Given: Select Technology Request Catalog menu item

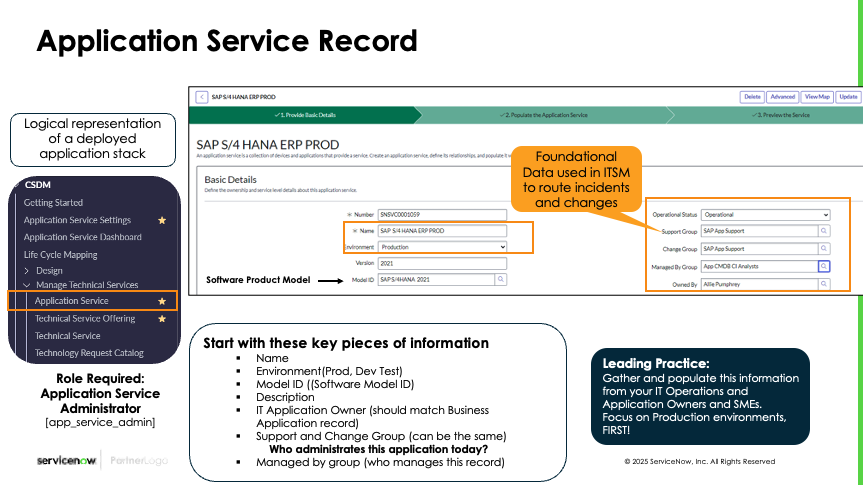Looking at the screenshot, I should click(89, 353).
